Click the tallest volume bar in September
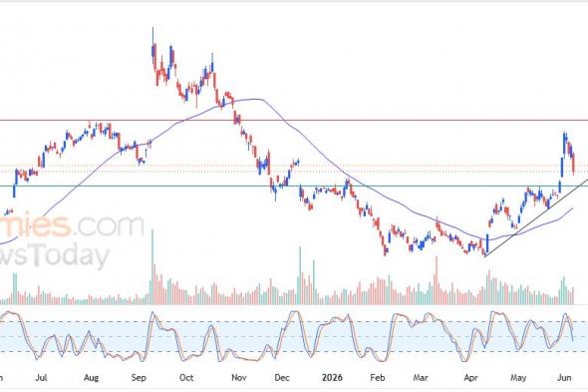Screen dimensions: 588x392 point(152,266)
